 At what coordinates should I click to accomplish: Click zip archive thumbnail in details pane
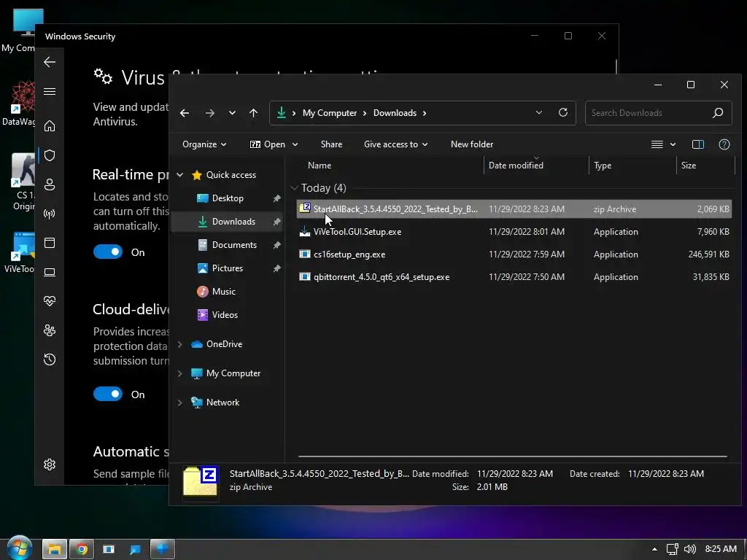201,482
